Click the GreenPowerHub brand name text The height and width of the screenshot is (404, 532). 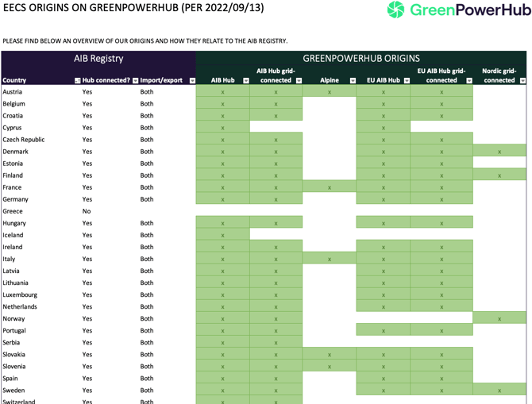click(470, 10)
